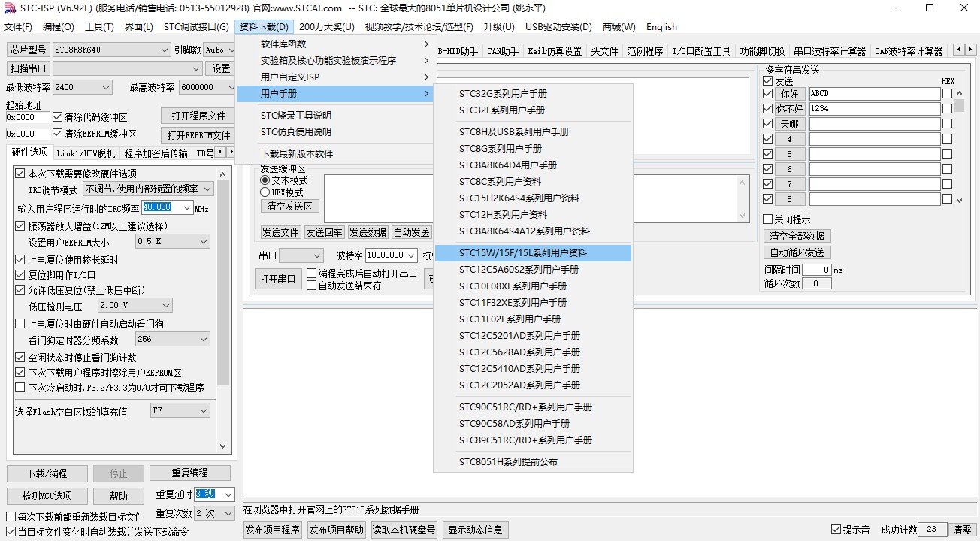Open 文件(F) menu

point(18,26)
